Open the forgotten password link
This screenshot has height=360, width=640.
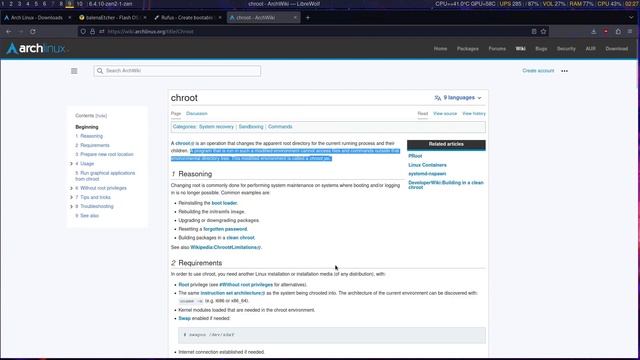[x=225, y=229]
